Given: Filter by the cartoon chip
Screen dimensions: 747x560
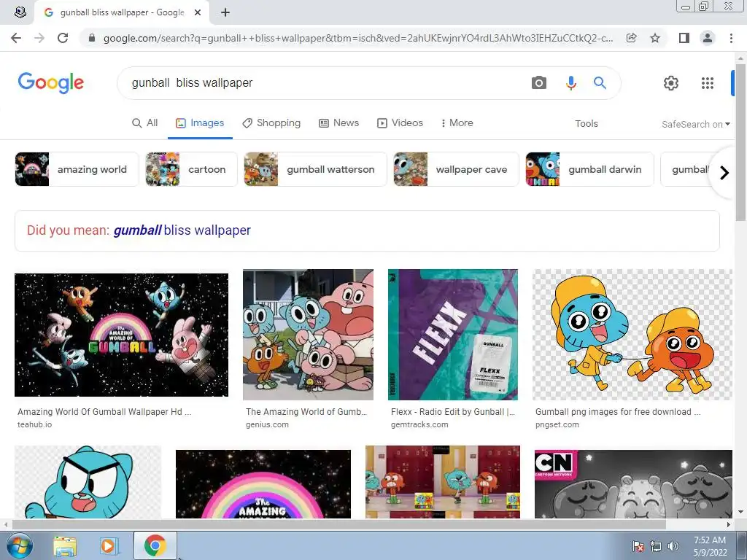Looking at the screenshot, I should 191,169.
